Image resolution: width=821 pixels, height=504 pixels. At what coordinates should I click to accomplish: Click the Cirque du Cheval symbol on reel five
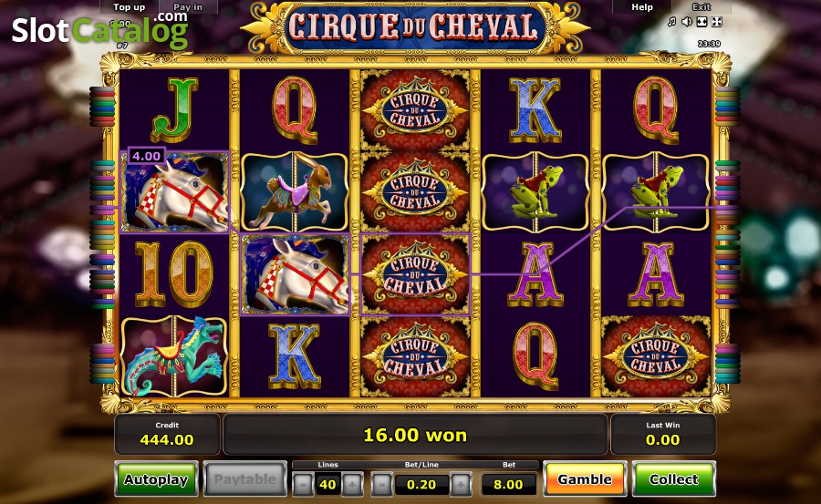pos(656,355)
